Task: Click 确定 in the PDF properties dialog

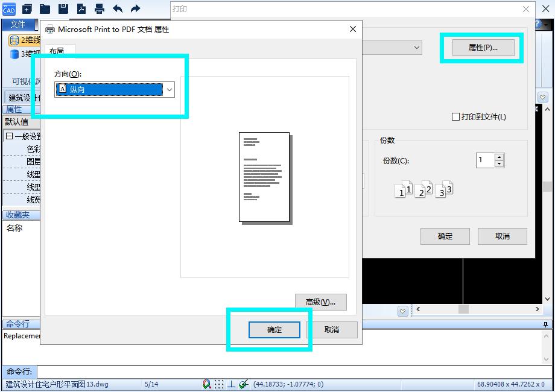Action: [274, 330]
